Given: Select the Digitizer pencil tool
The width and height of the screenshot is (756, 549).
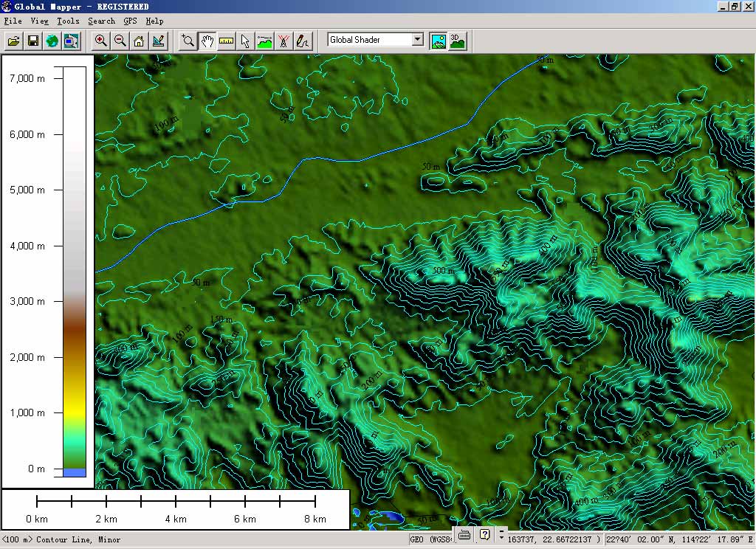Looking at the screenshot, I should [302, 41].
